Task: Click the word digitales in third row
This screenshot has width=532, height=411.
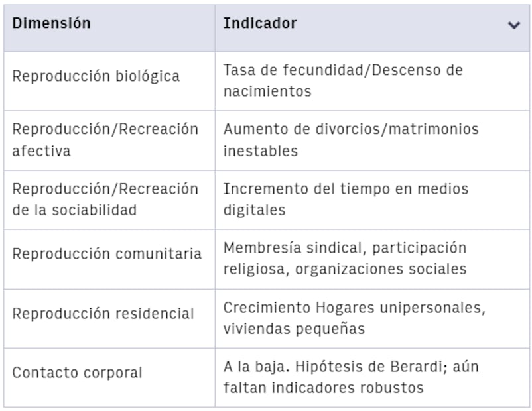Action: click(255, 210)
